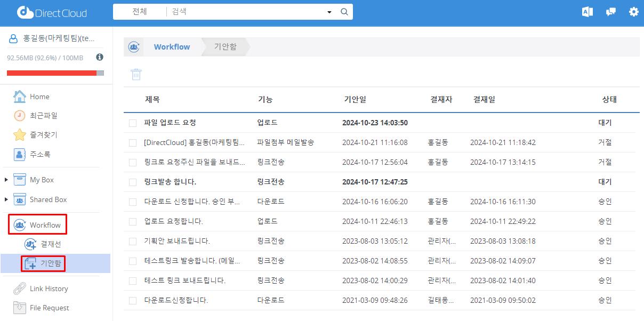Click the chat messages icon in header
This screenshot has height=321, width=644.
[611, 12]
